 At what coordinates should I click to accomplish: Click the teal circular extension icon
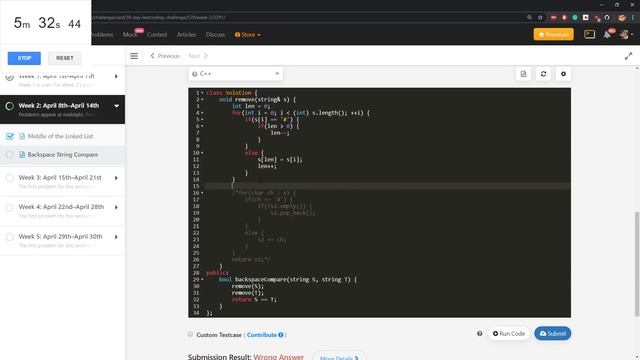pyautogui.click(x=575, y=18)
